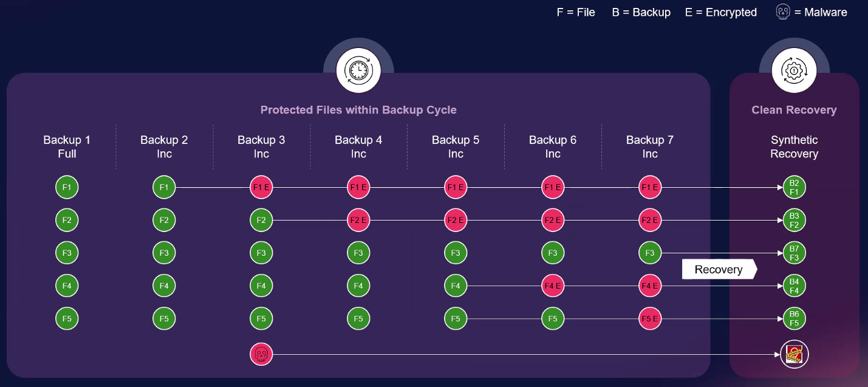Select the red malware skull under Backup 3
This screenshot has width=868, height=387.
pyautogui.click(x=261, y=354)
